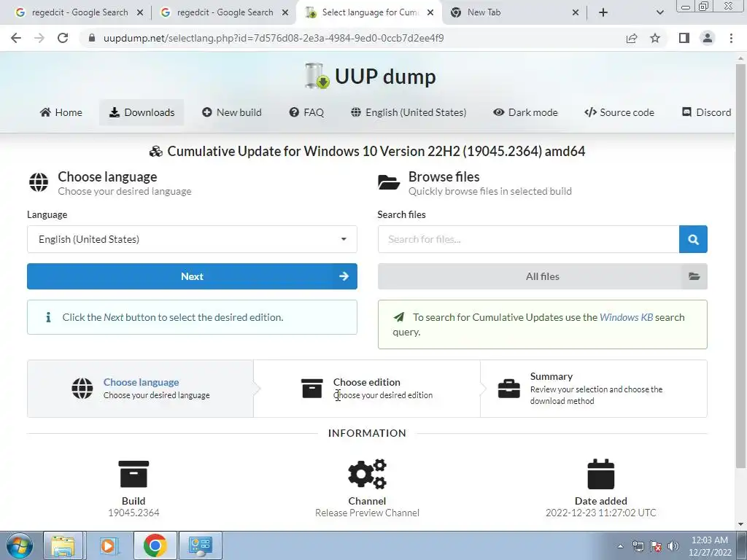Screen dimensions: 747x560
Task: Close the first regedcit Google Search tab
Action: click(x=139, y=12)
